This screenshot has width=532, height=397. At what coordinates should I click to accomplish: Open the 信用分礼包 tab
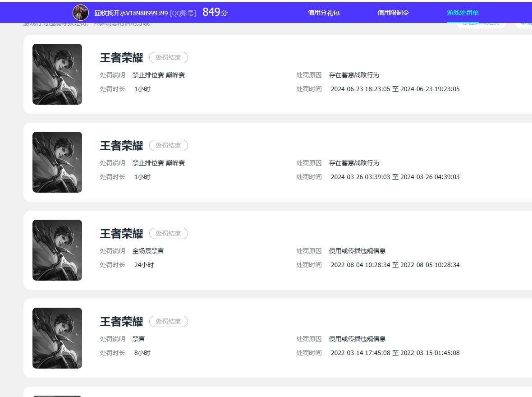324,13
